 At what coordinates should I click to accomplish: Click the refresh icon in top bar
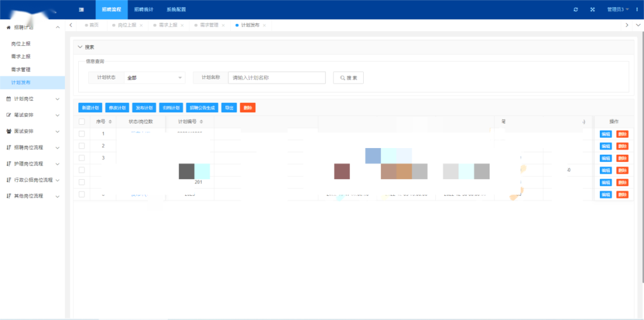coord(575,10)
